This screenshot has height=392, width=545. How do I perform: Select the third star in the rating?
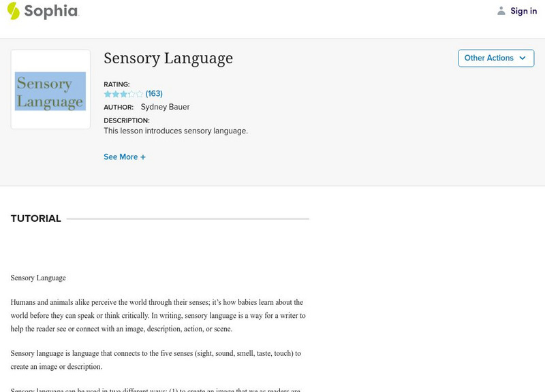(x=124, y=93)
